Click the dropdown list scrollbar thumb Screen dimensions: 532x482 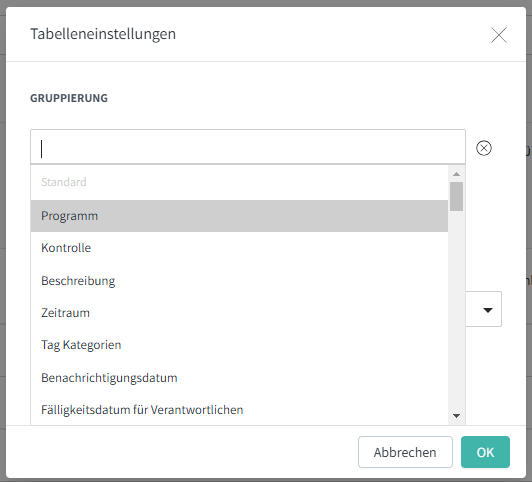[456, 196]
